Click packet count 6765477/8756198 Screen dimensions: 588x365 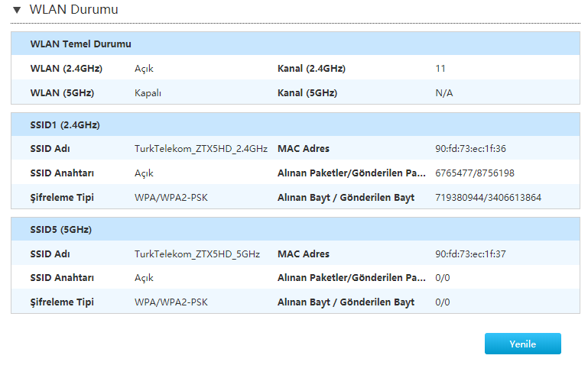[x=474, y=173]
